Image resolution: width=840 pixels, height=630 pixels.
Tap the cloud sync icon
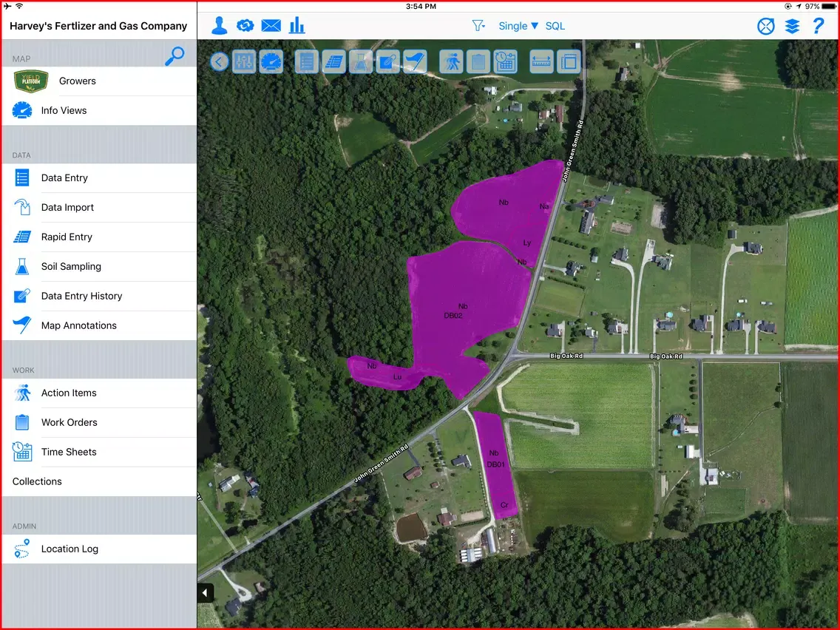pyautogui.click(x=245, y=26)
